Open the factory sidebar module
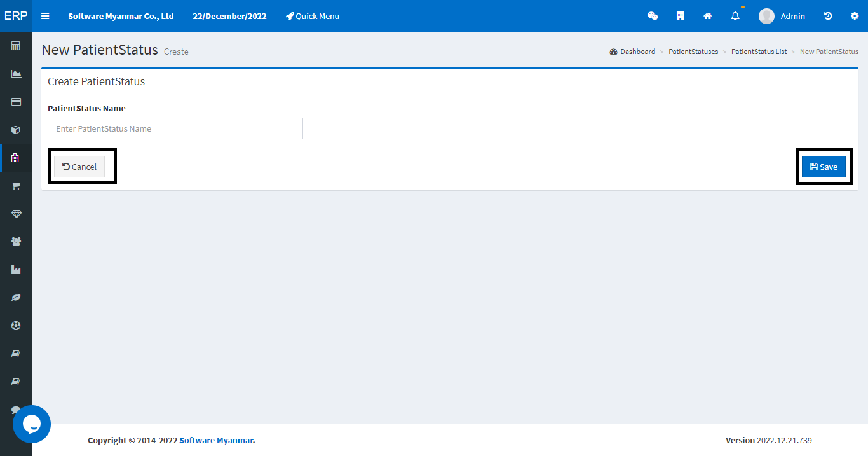 pyautogui.click(x=16, y=270)
